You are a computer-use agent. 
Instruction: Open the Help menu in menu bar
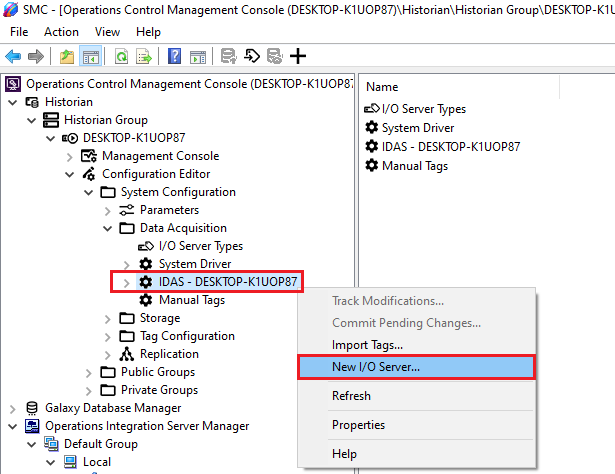148,32
